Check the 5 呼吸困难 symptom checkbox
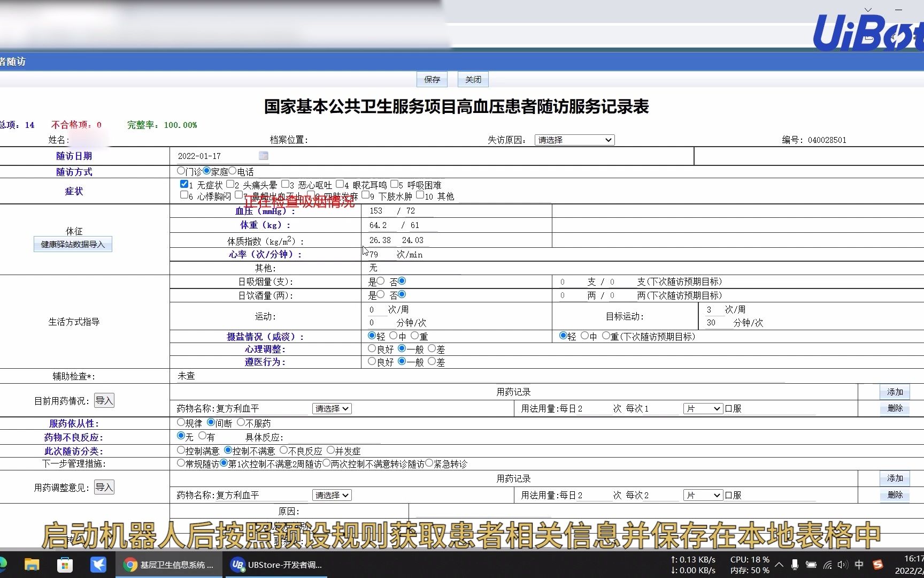This screenshot has width=924, height=578. 394,184
